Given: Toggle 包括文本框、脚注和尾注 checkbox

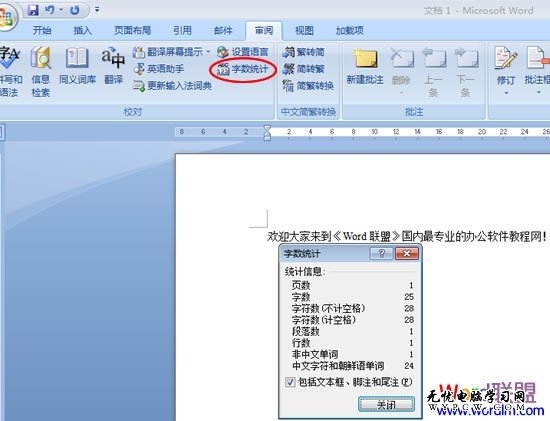Looking at the screenshot, I should pos(290,382).
